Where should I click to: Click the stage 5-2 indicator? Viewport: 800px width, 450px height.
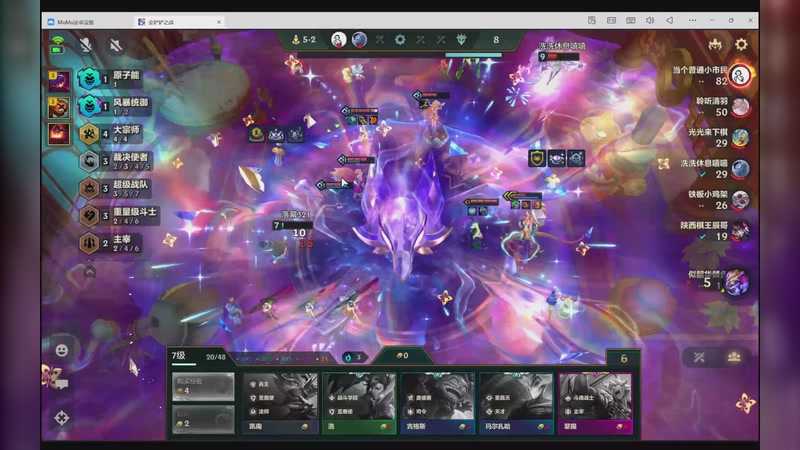(x=304, y=39)
